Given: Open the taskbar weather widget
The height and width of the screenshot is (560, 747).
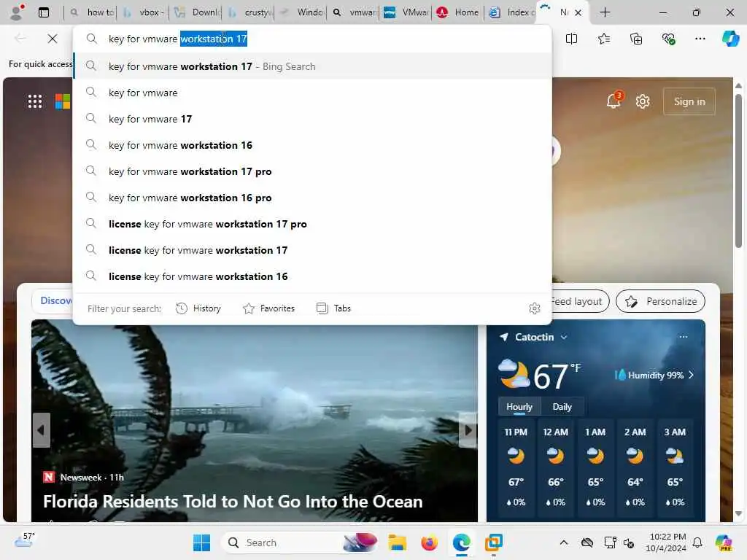Looking at the screenshot, I should click(24, 540).
